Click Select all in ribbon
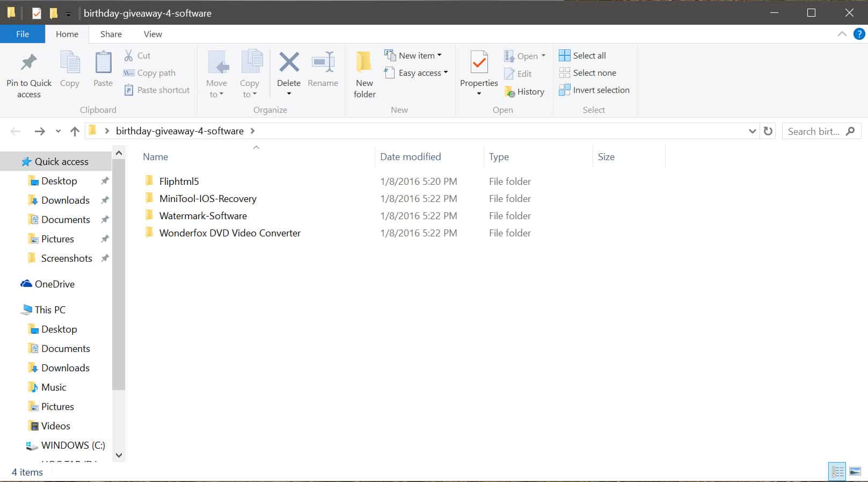 582,55
